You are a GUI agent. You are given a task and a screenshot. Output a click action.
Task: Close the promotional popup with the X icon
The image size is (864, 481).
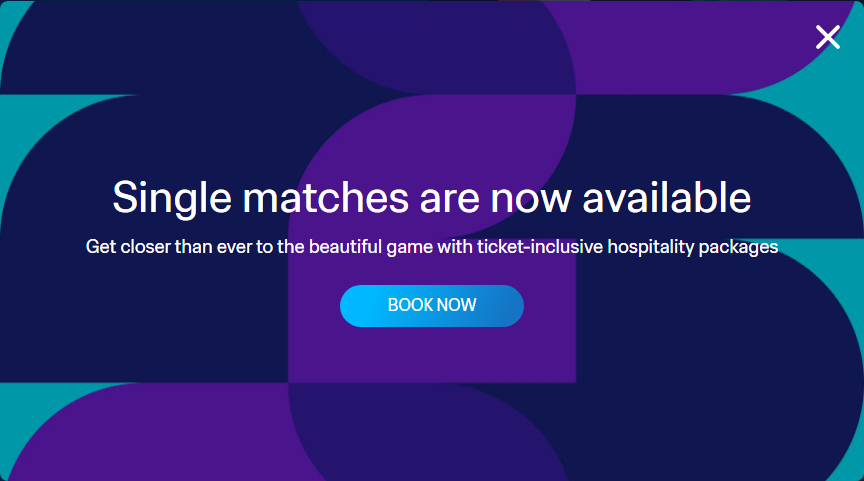tap(828, 37)
